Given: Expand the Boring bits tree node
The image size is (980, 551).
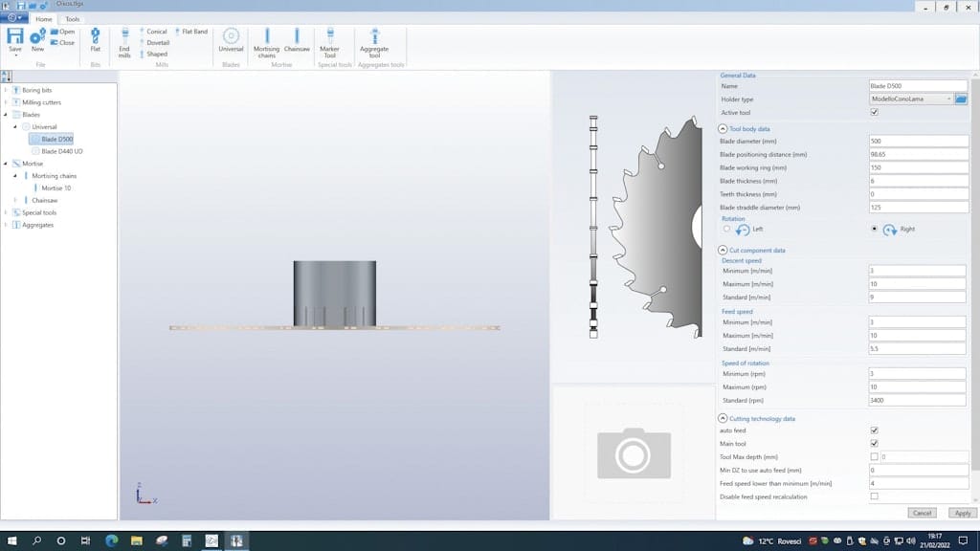Looking at the screenshot, I should coord(6,90).
